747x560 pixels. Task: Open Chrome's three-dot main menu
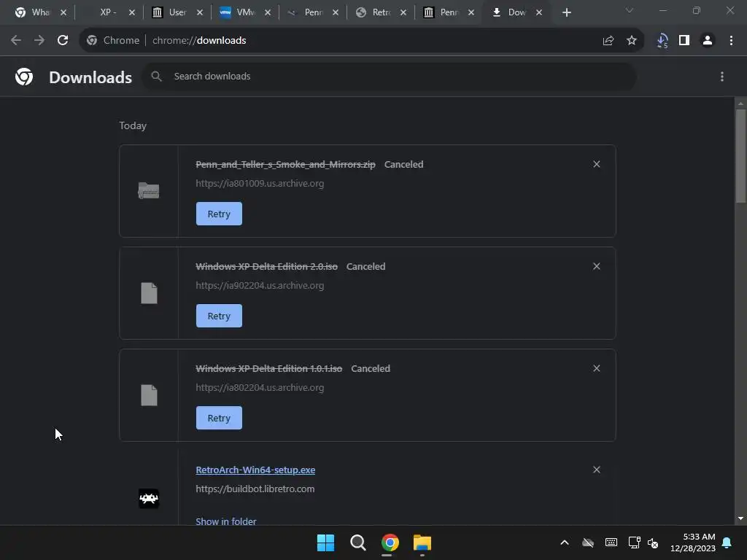[731, 41]
